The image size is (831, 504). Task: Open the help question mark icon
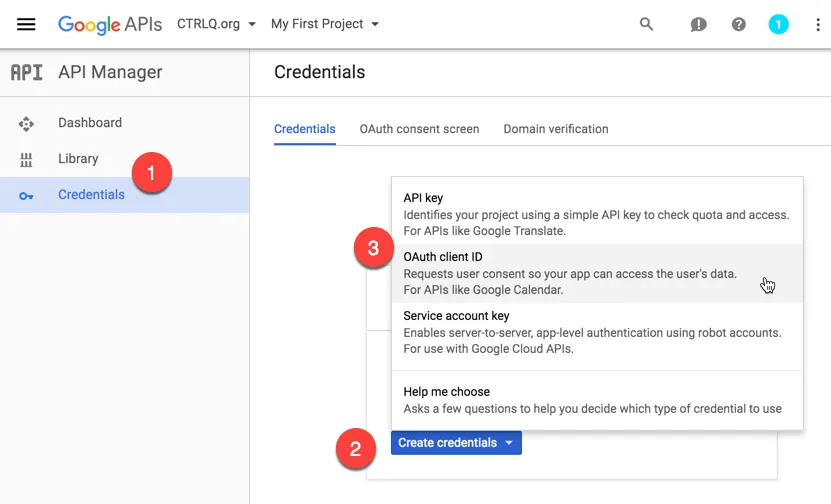(738, 24)
